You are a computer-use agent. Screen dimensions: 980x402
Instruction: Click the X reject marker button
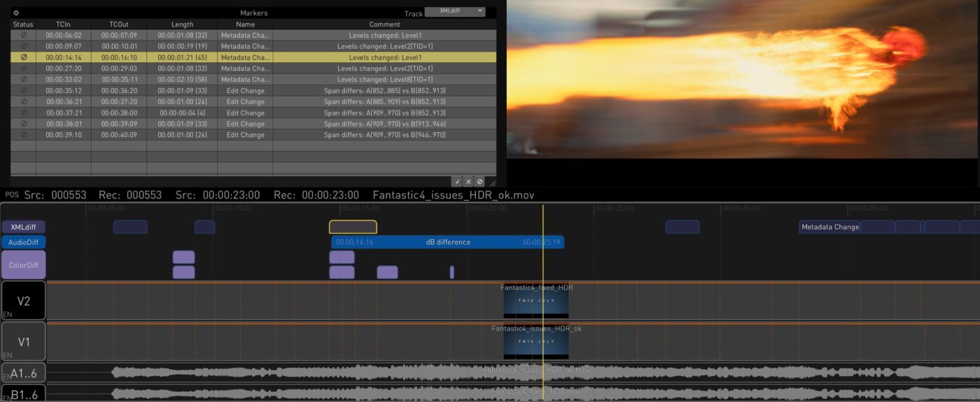point(468,181)
